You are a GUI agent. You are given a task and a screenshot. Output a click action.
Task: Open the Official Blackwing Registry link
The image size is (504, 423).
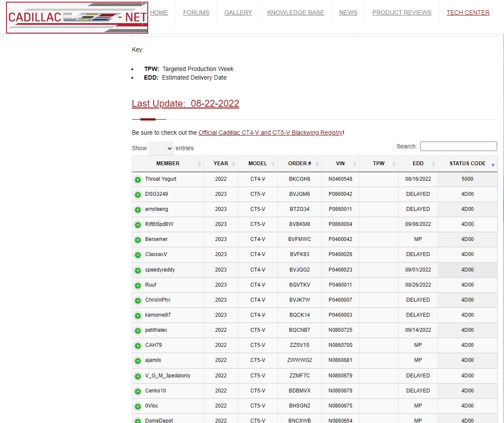tap(270, 133)
